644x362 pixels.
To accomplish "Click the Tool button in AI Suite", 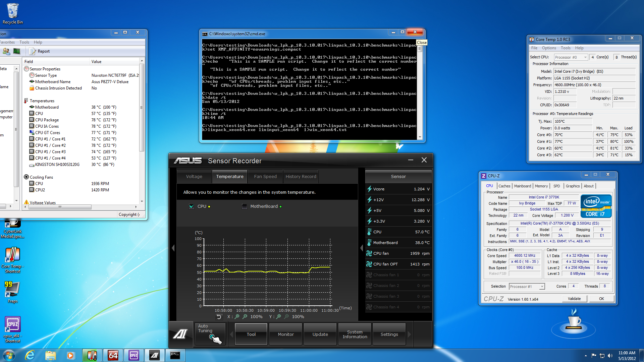I will pyautogui.click(x=251, y=334).
